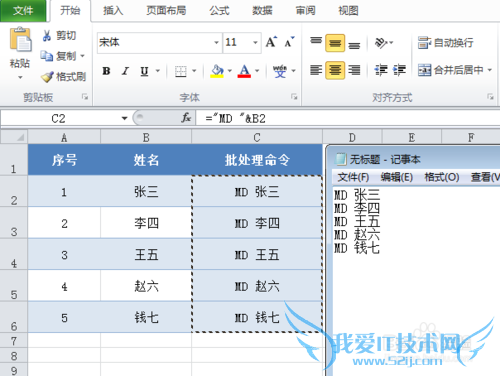
Task: Click the insert function fx icon
Action: tap(186, 118)
